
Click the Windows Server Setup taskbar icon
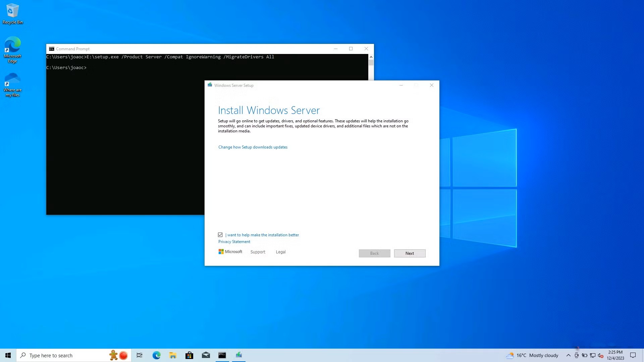pyautogui.click(x=238, y=355)
